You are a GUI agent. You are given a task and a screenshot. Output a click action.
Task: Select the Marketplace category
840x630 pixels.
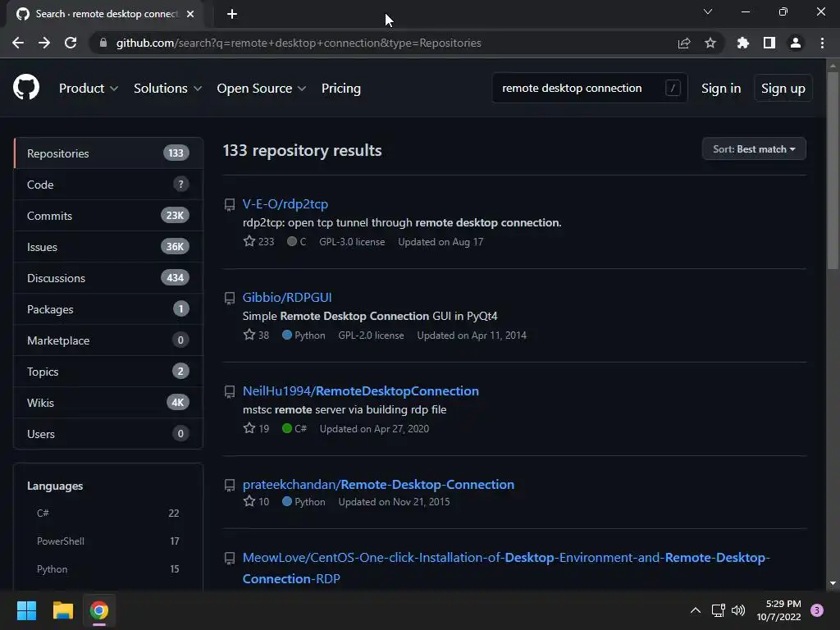108,340
